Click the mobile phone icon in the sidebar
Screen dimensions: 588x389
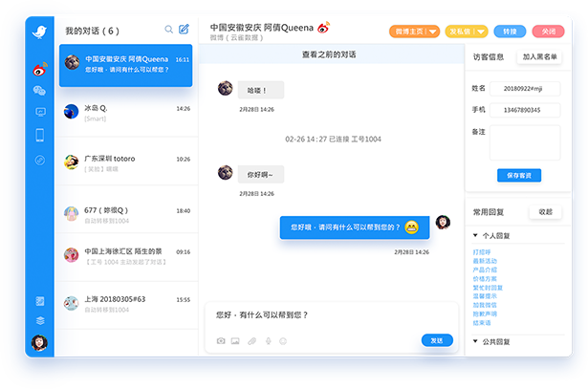pyautogui.click(x=39, y=135)
